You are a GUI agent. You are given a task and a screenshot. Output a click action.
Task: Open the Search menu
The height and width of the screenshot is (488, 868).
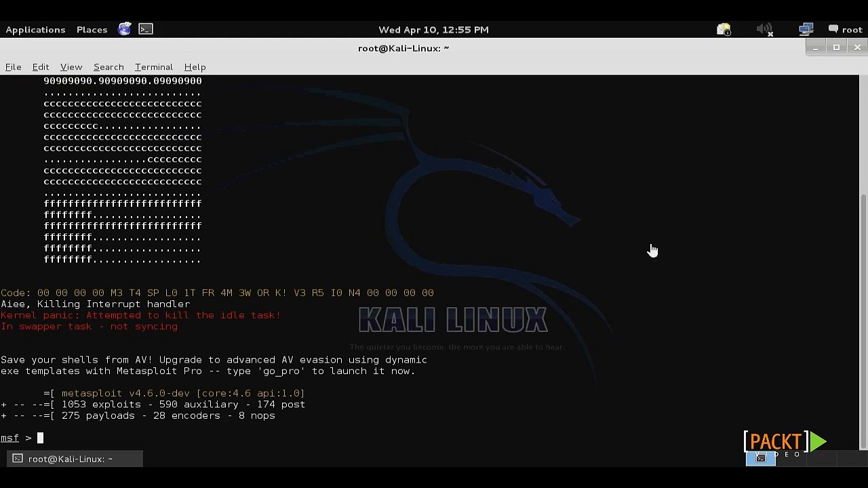point(108,67)
